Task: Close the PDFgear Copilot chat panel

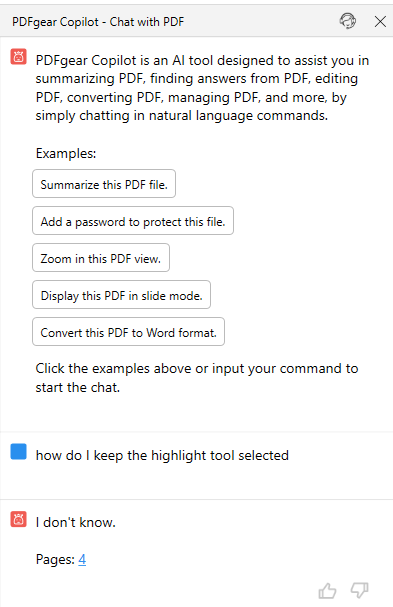Action: pos(380,21)
